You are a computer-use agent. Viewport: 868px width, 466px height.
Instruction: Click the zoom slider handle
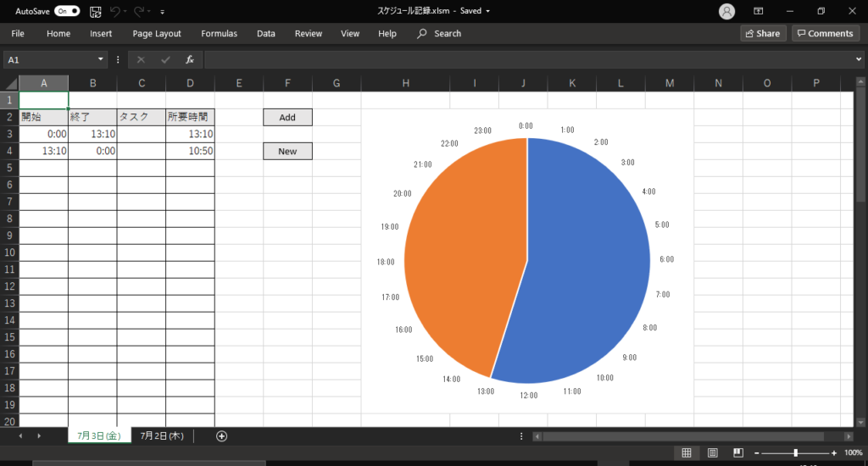click(x=795, y=452)
